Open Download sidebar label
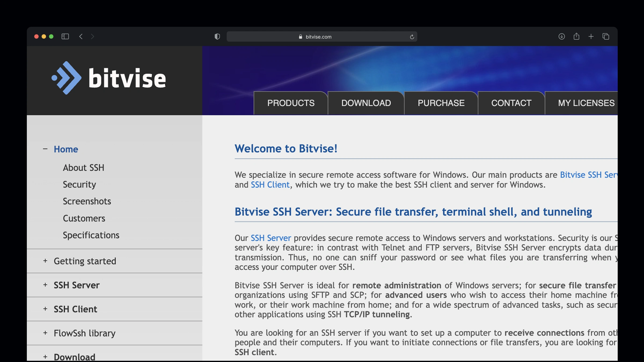Viewport: 644px width, 362px height. click(x=74, y=357)
